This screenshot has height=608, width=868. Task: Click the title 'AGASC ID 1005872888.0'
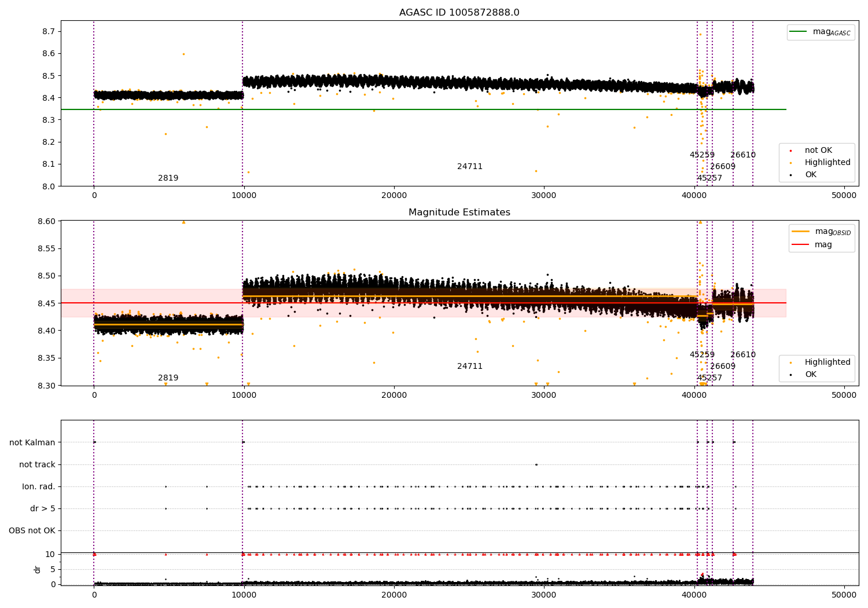[x=459, y=13]
